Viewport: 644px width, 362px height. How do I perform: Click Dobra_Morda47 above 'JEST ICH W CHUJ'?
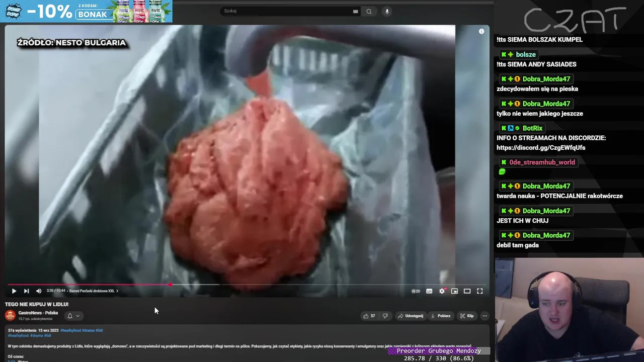(546, 211)
